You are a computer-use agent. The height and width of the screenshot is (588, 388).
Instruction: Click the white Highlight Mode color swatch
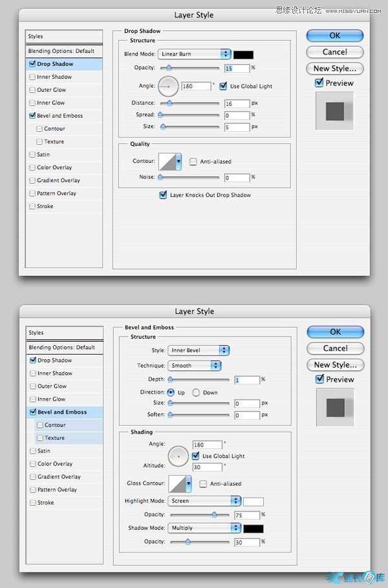click(253, 501)
